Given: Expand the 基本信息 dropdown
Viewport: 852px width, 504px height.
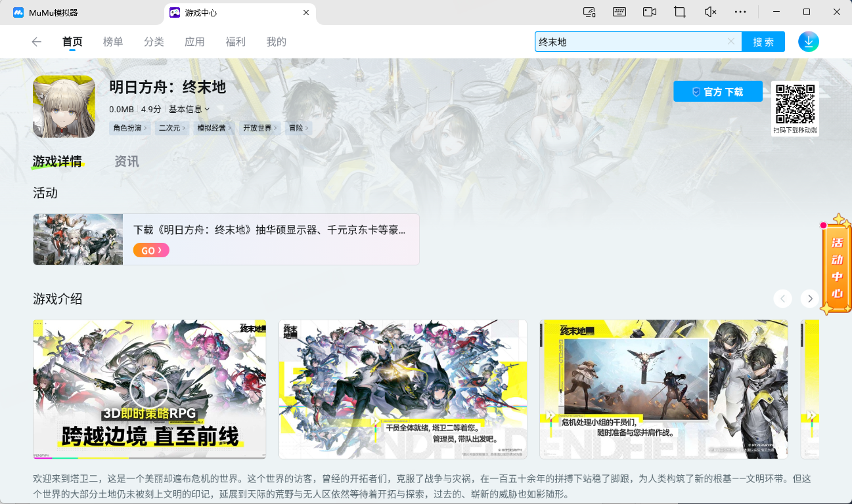Looking at the screenshot, I should 189,109.
